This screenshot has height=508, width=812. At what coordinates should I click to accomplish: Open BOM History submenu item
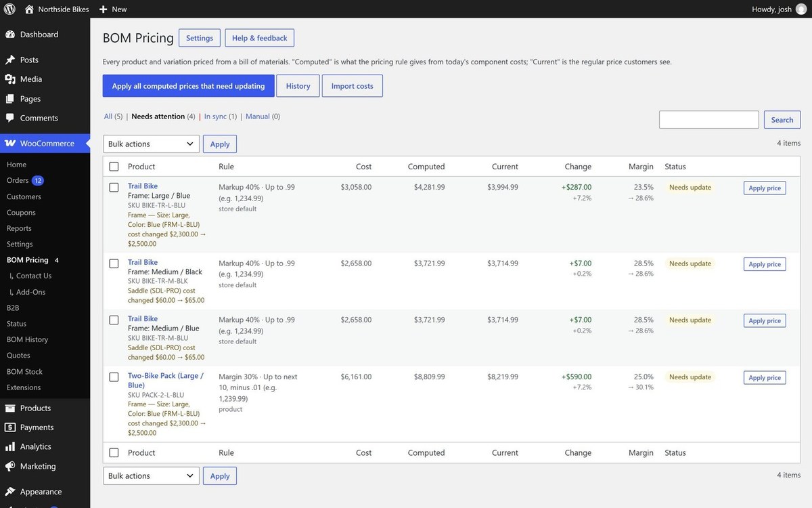click(x=27, y=339)
